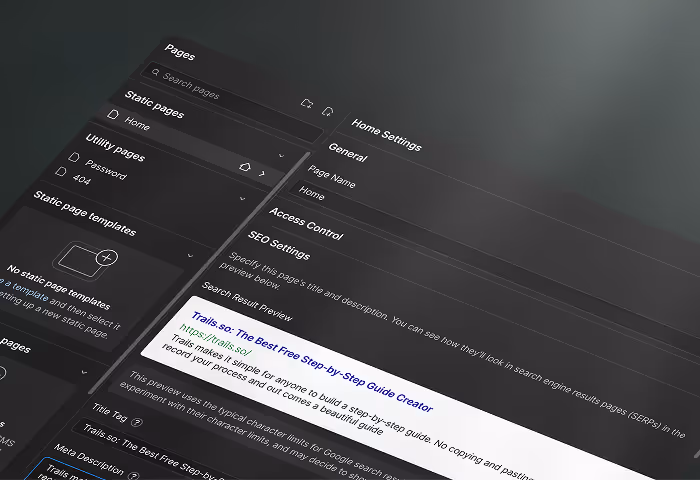Click the Static pages header label
The image size is (700, 480).
coord(154,104)
